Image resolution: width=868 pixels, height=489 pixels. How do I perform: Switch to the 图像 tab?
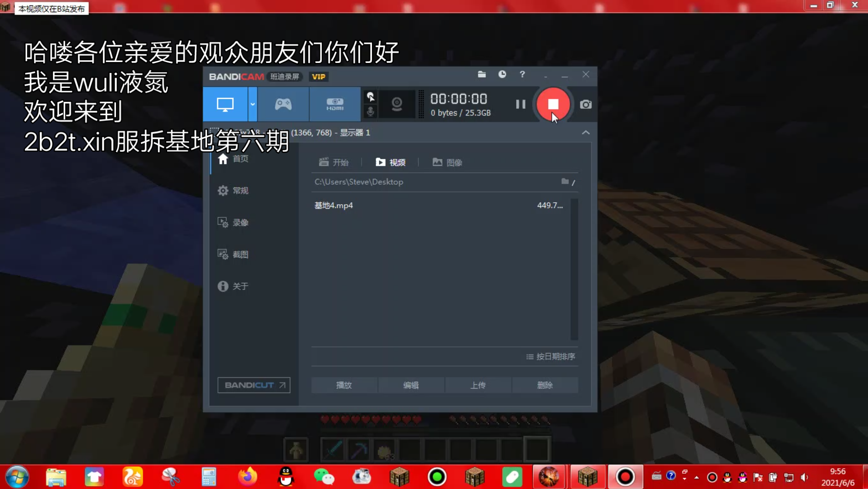click(447, 162)
